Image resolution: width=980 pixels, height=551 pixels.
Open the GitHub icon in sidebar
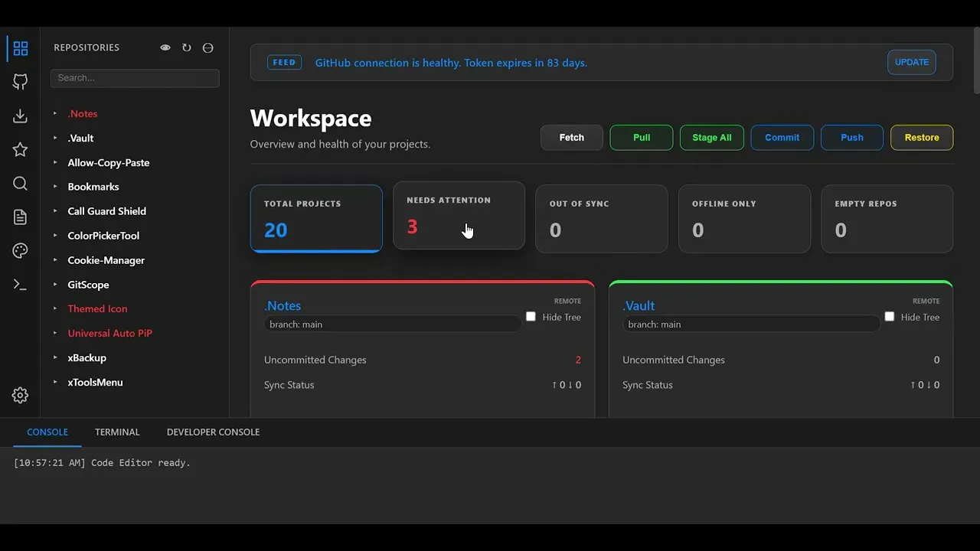pyautogui.click(x=21, y=82)
